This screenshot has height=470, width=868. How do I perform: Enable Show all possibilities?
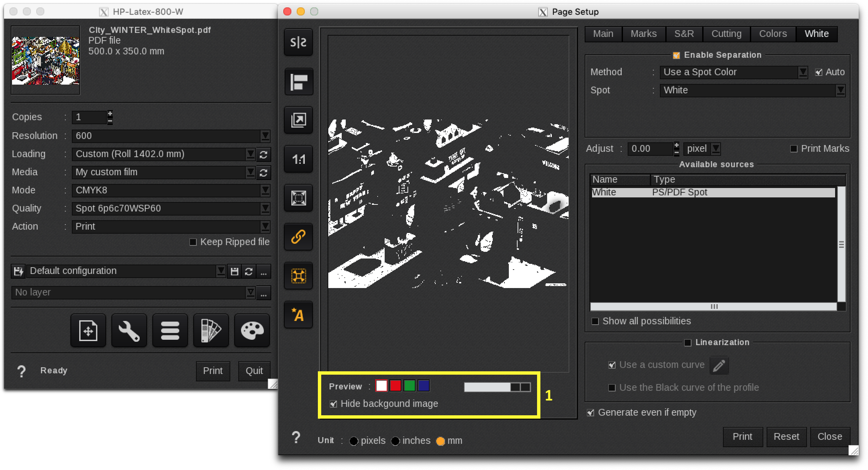595,321
